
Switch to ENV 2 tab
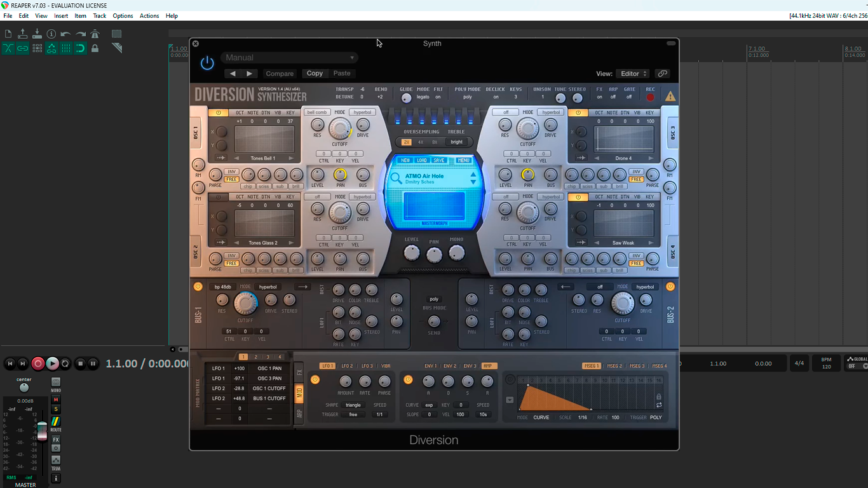pyautogui.click(x=450, y=366)
